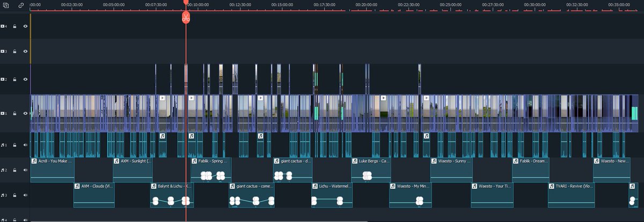Click music note icon on Lichu Watermelon clip
The image size is (644, 222).
[315, 186]
